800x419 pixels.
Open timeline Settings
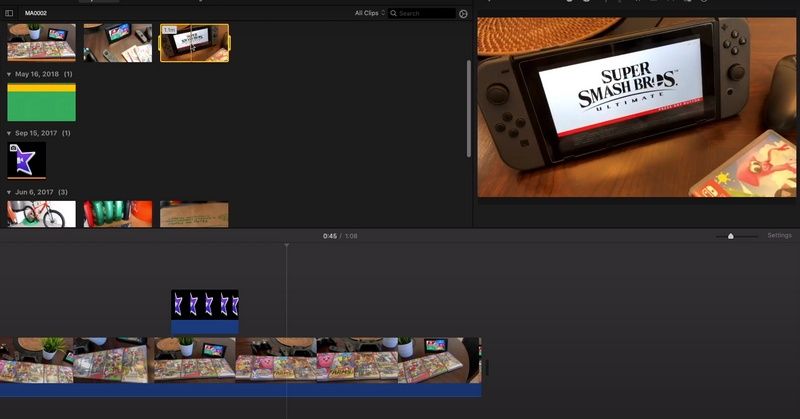[x=780, y=236]
